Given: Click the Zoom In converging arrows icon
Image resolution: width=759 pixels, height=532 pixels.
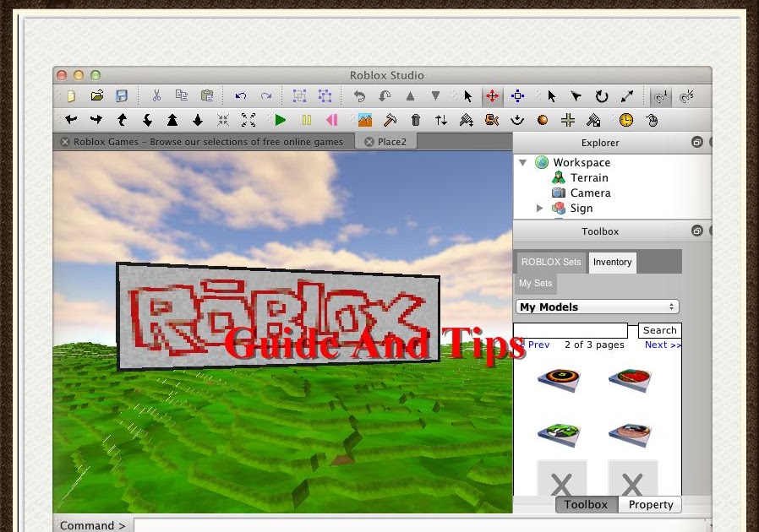Looking at the screenshot, I should 222,120.
